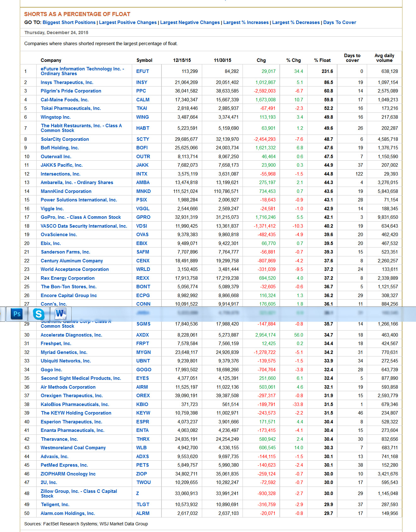
Task: Open KaloBios Pharmaceuticals, Inc. link
Action: point(75,404)
